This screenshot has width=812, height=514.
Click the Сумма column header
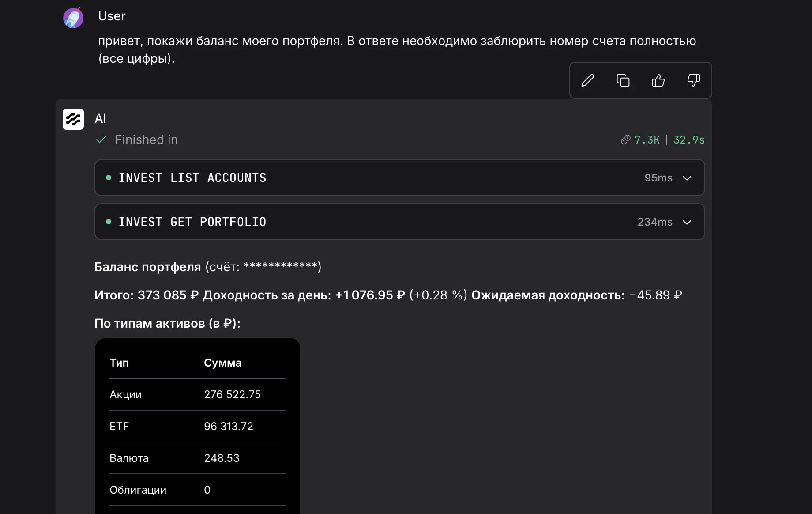pos(222,363)
